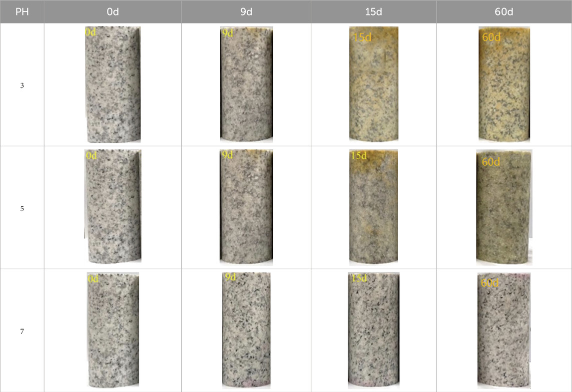The image size is (572, 392).
Task: Open the pH 3 sample image at 9d
Action: click(246, 84)
